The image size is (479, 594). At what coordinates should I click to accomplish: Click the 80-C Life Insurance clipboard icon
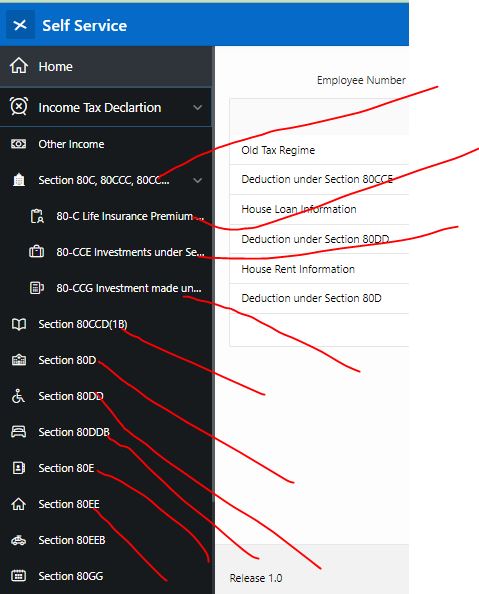point(37,216)
